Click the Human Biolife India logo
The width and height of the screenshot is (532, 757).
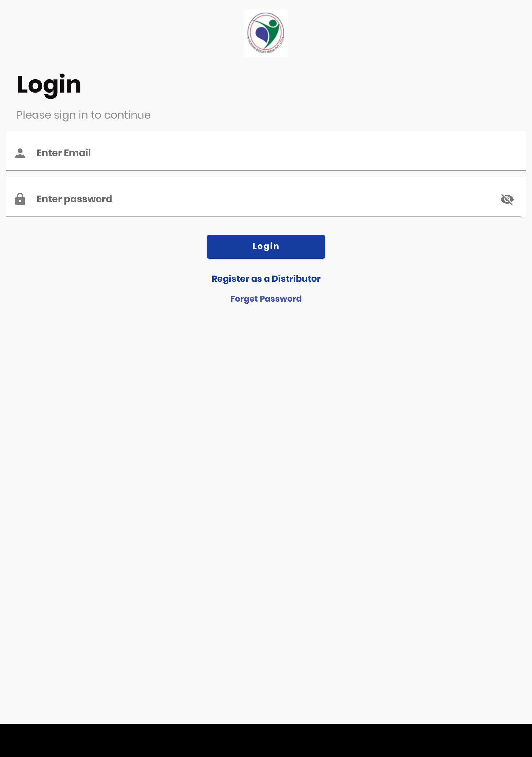click(266, 33)
